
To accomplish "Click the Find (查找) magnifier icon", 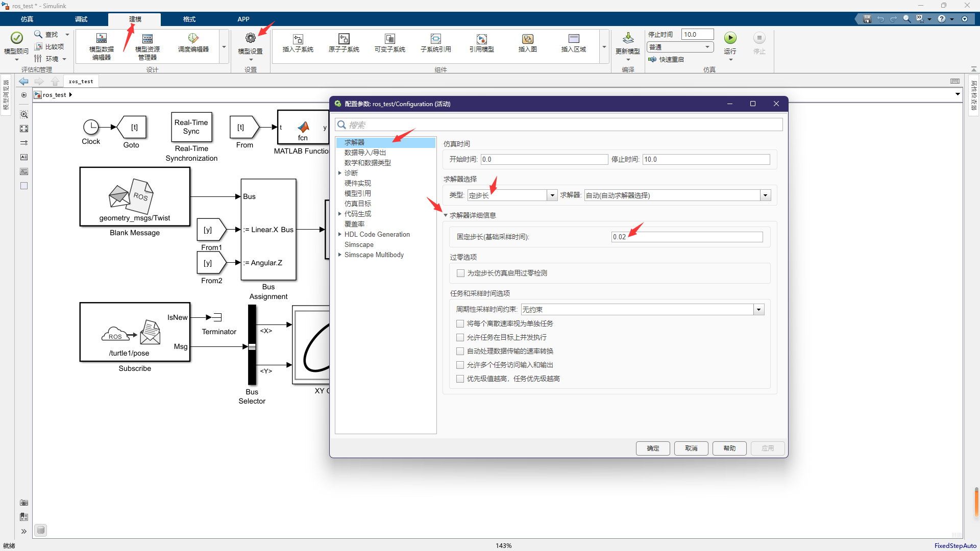I will (x=38, y=34).
